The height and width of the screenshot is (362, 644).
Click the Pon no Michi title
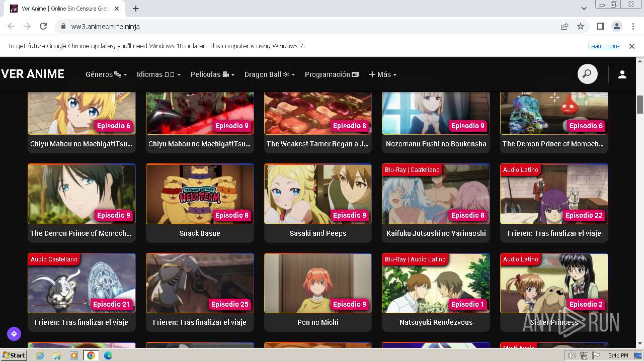click(318, 322)
